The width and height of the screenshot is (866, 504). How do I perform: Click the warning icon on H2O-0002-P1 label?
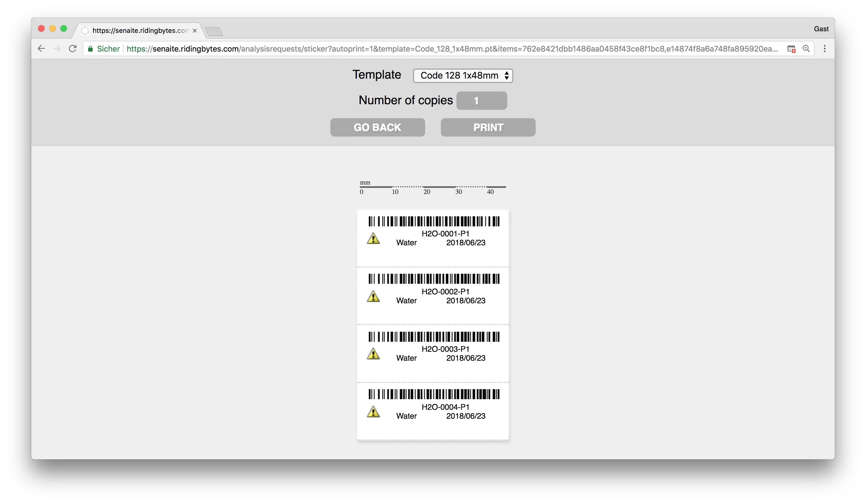[x=373, y=296]
